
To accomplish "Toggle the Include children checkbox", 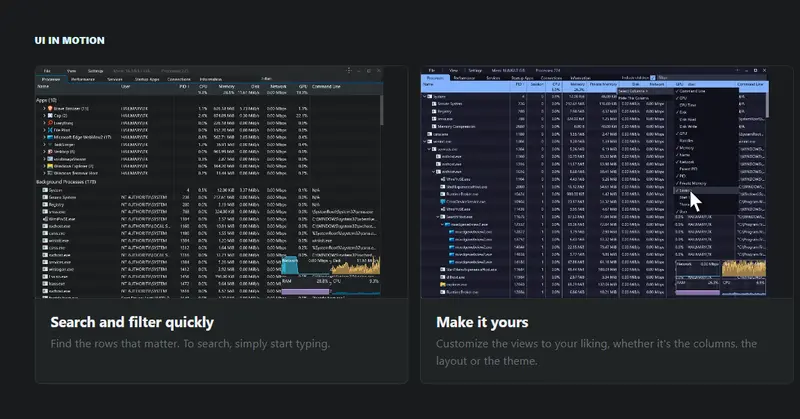I will 653,78.
